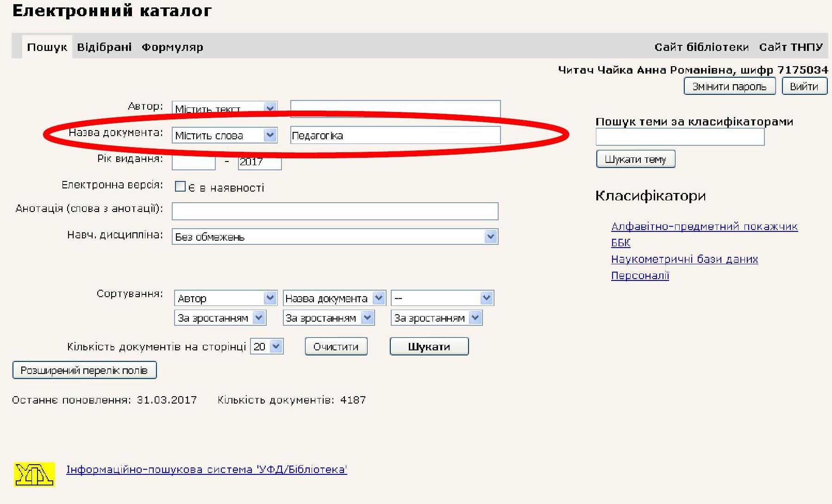The image size is (832, 504).
Task: Expand the Навч. дисципліна dropdown
Action: (335, 236)
